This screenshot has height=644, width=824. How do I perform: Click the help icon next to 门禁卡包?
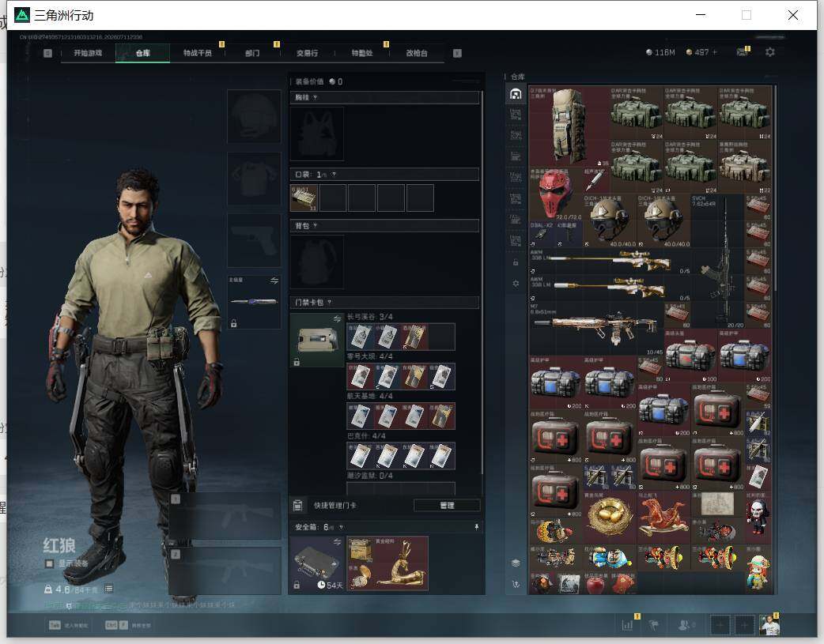point(329,303)
